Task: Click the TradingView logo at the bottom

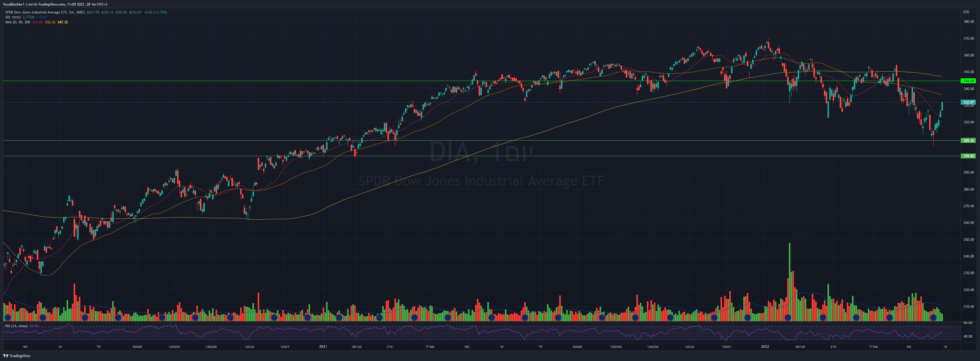Action: point(17,356)
